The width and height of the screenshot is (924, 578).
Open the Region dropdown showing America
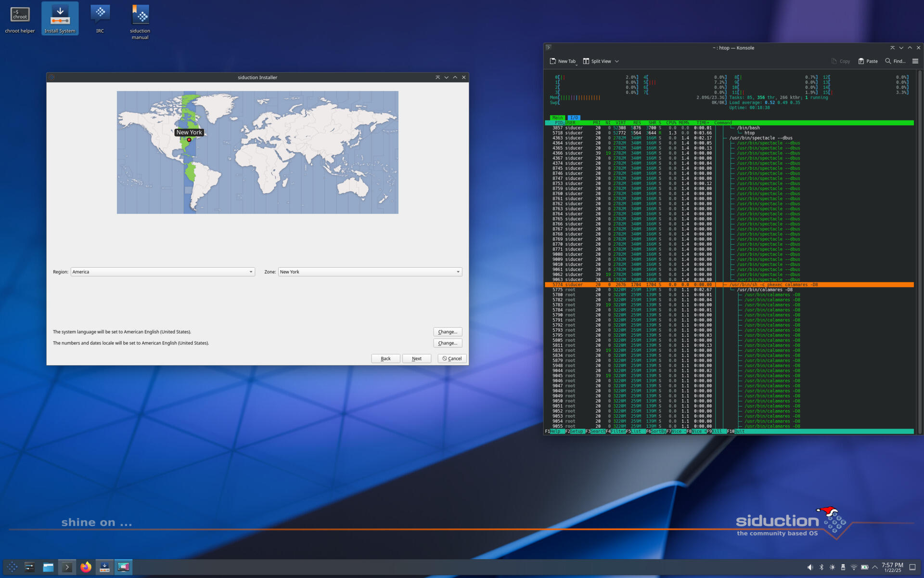[163, 272]
